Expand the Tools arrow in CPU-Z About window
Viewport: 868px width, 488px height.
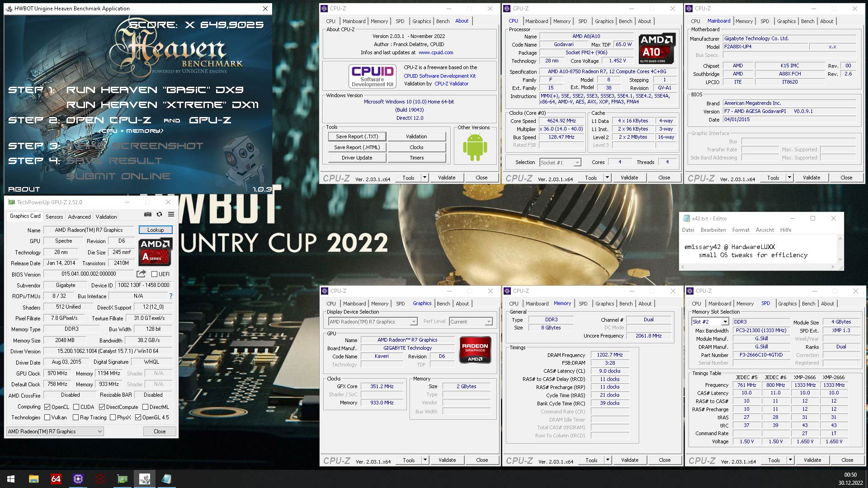pos(425,178)
